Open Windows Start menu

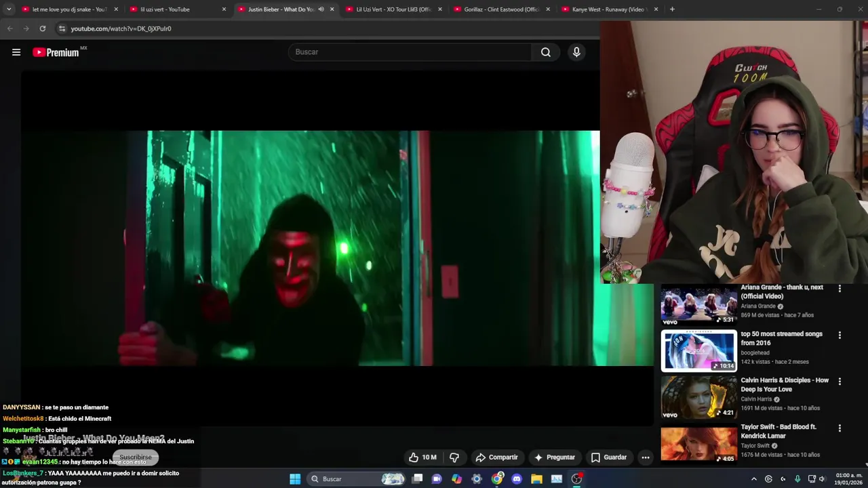(295, 479)
